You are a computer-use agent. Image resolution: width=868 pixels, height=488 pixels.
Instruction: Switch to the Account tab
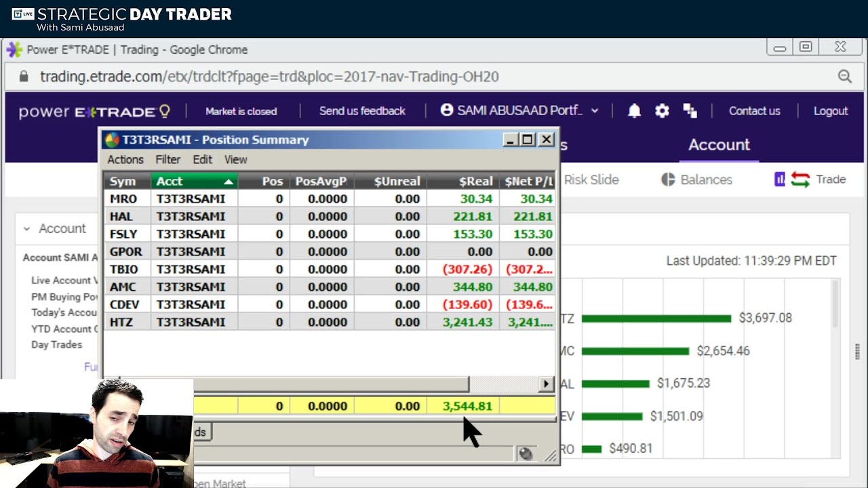point(719,144)
